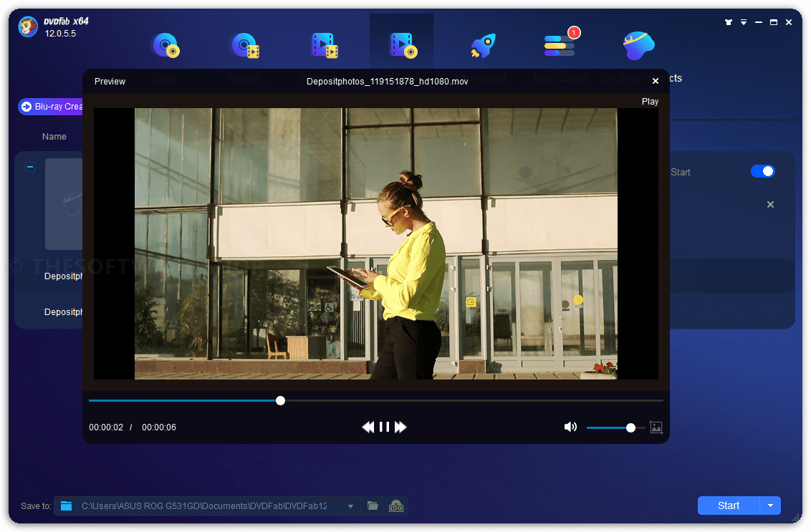Click the 00:00:06 duration text
This screenshot has width=811, height=532.
pos(159,427)
